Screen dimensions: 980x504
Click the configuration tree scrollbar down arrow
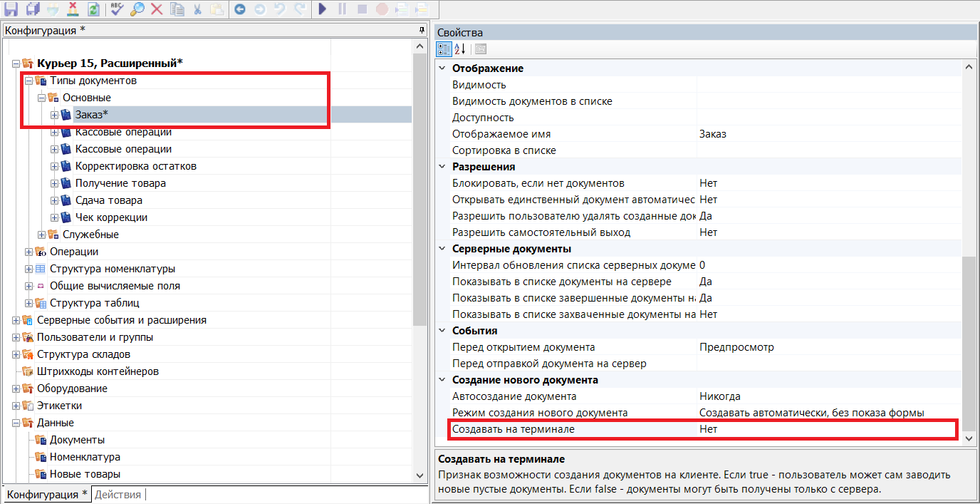[419, 475]
